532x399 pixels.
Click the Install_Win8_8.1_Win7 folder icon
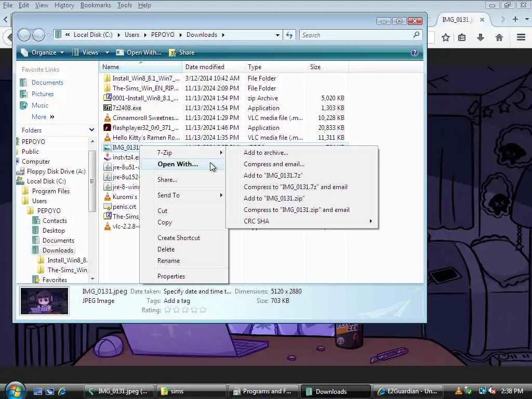coord(107,78)
